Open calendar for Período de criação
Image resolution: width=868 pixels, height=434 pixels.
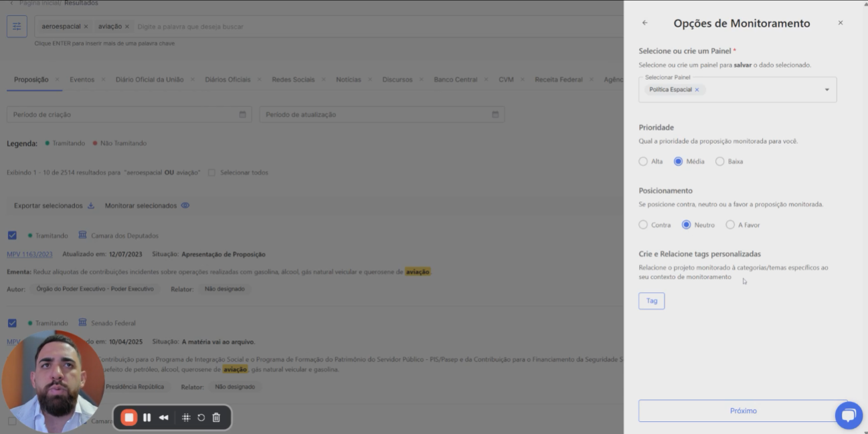pos(242,114)
